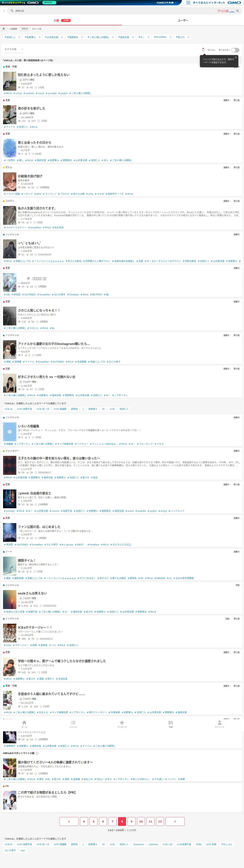Click the GMO大会議 link in the top banner

166,2
